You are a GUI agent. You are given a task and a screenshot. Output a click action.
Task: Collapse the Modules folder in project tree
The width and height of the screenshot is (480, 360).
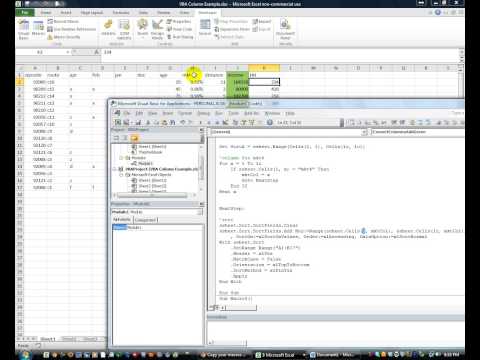122,158
